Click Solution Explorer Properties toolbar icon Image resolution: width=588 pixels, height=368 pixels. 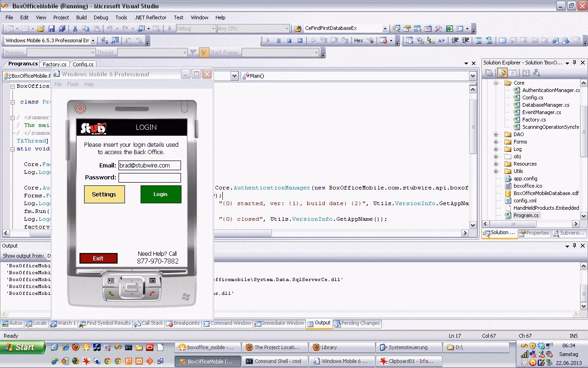click(489, 73)
